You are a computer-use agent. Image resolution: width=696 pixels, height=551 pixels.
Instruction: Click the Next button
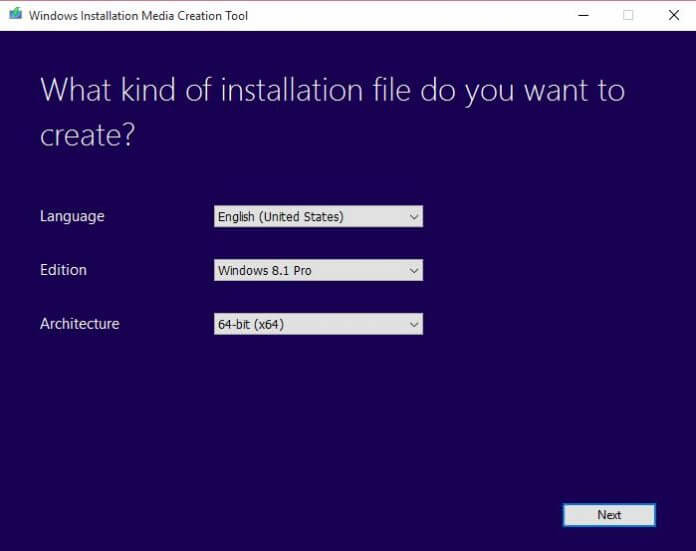[x=609, y=515]
